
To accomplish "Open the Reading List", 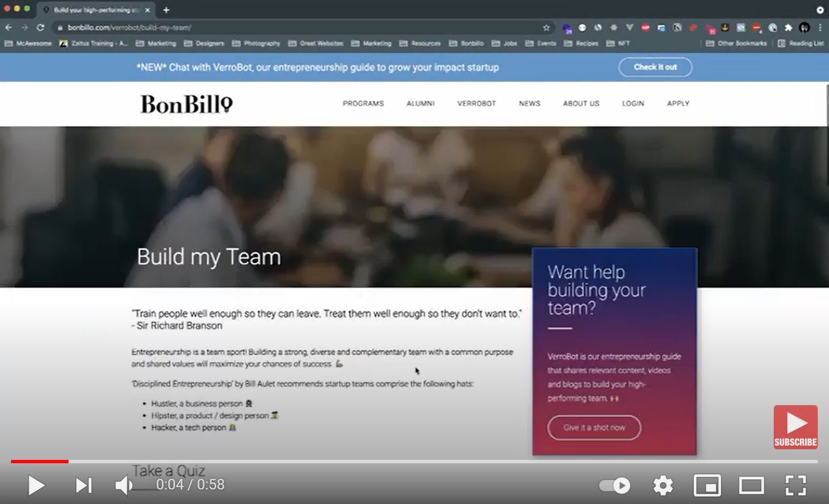I will point(801,43).
